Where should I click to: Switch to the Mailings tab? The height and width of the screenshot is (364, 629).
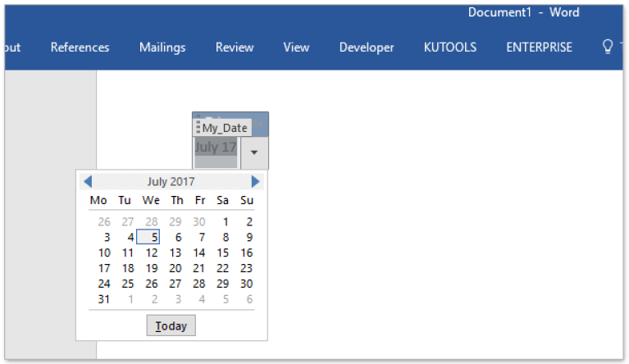(x=162, y=48)
